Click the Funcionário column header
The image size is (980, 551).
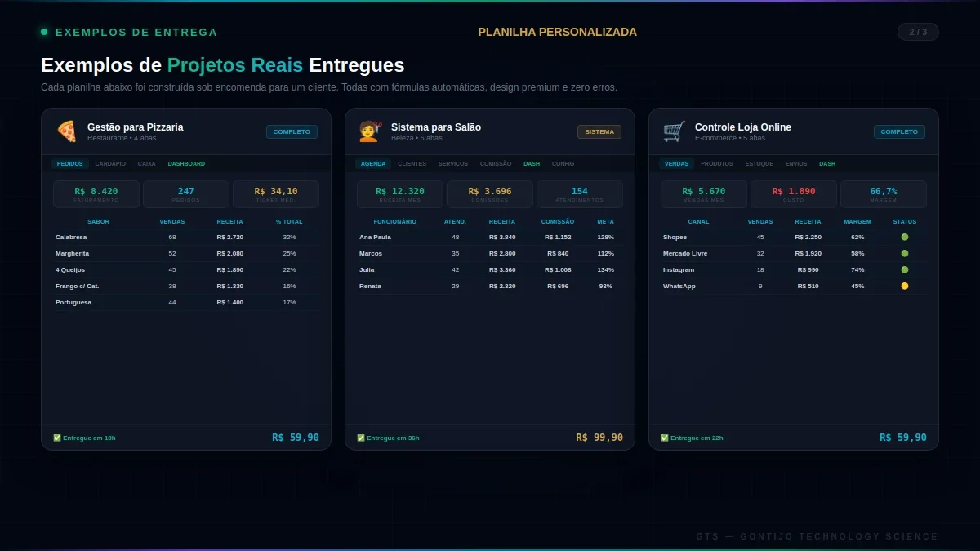pos(395,221)
